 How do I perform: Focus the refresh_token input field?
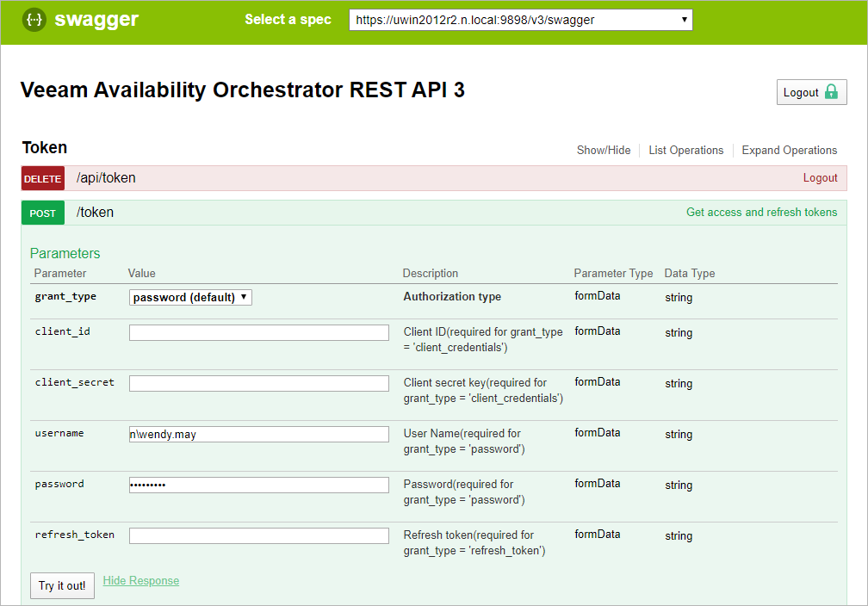259,535
